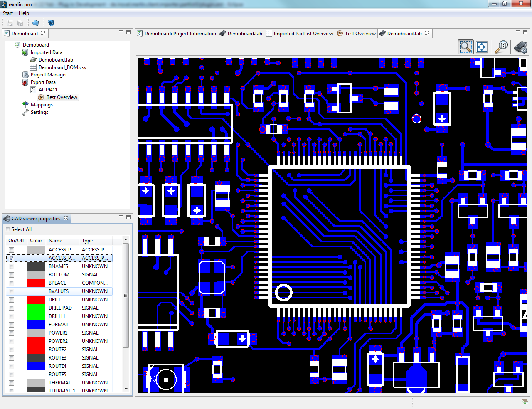Viewport: 532px width, 409px height.
Task: Toggle the Select All checkbox
Action: point(7,229)
